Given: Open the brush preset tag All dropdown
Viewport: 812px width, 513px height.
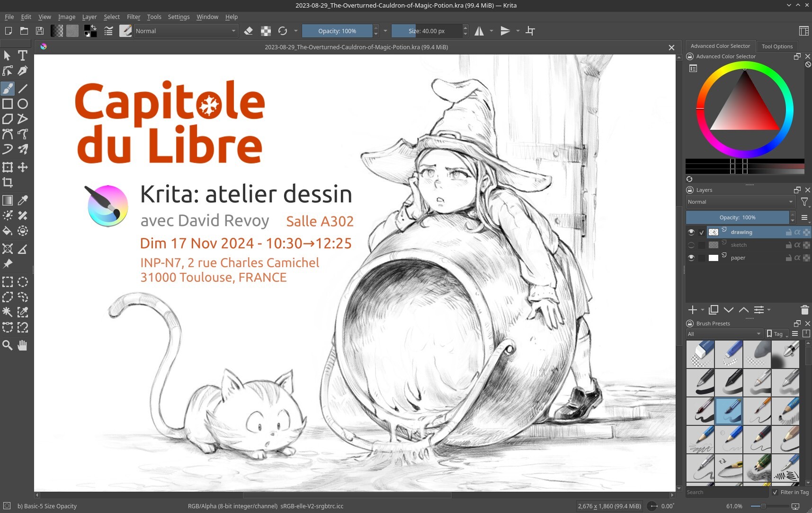Looking at the screenshot, I should pos(724,334).
